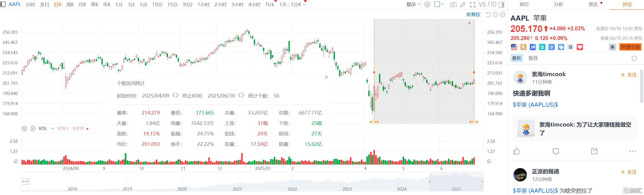Collapse VOL1 indicator triangle
Image resolution: width=644 pixels, height=195 pixels.
click(x=87, y=129)
